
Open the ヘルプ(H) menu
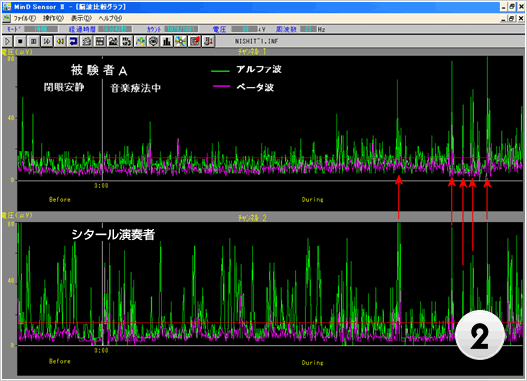[110, 18]
